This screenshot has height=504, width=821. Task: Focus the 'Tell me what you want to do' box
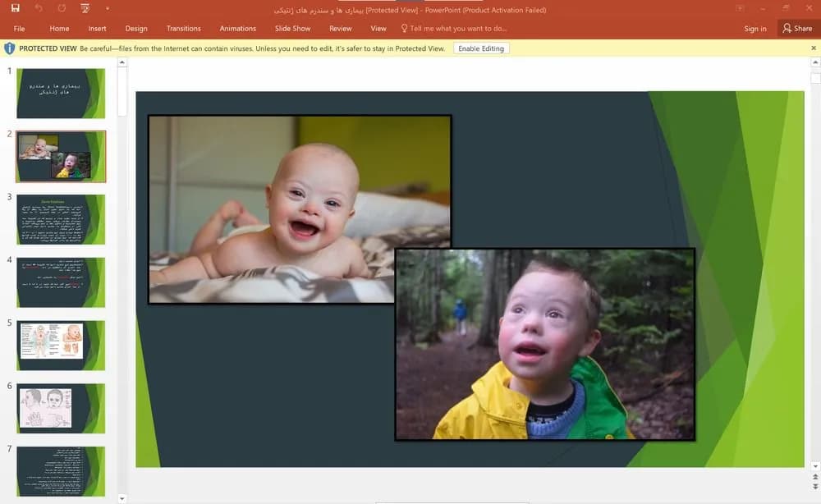[458, 29]
